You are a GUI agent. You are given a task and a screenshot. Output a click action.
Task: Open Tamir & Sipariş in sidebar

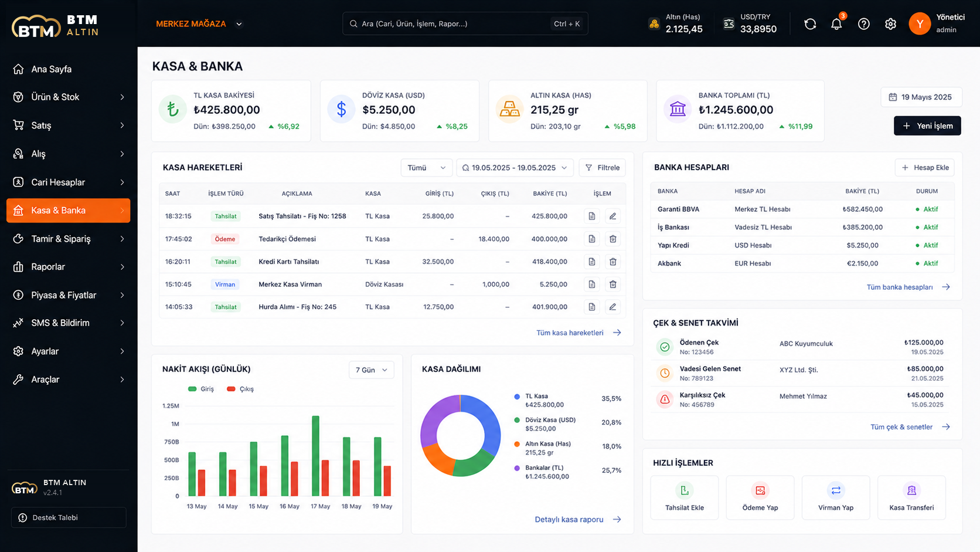coord(69,239)
